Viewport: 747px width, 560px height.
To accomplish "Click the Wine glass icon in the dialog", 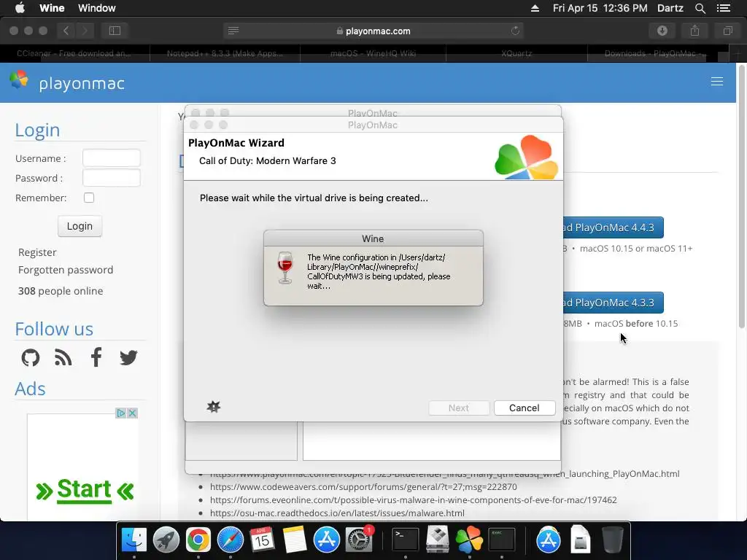I will (285, 268).
